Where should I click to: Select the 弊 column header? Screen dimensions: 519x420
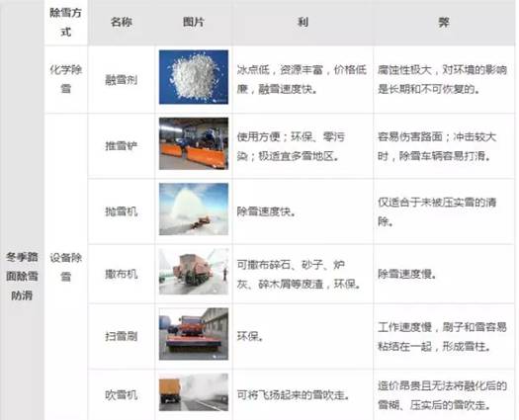[444, 23]
